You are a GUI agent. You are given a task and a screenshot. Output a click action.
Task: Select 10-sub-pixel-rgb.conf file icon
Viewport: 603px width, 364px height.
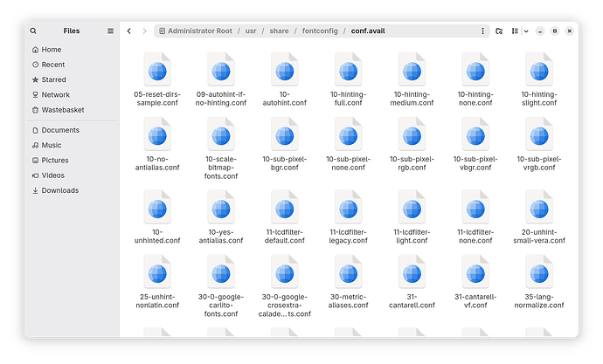click(412, 134)
